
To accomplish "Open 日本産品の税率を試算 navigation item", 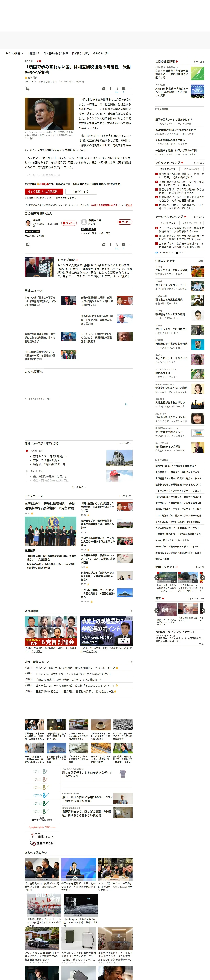I will 56,53.
